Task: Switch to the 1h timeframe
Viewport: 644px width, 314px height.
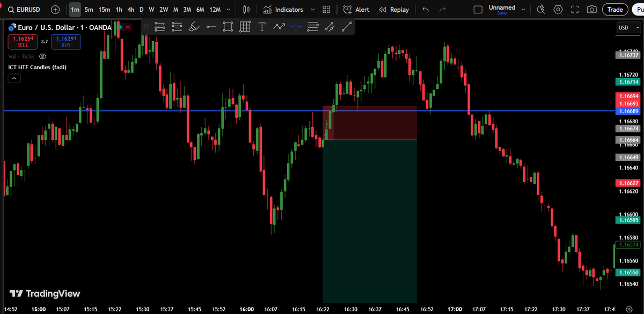Action: [x=119, y=9]
